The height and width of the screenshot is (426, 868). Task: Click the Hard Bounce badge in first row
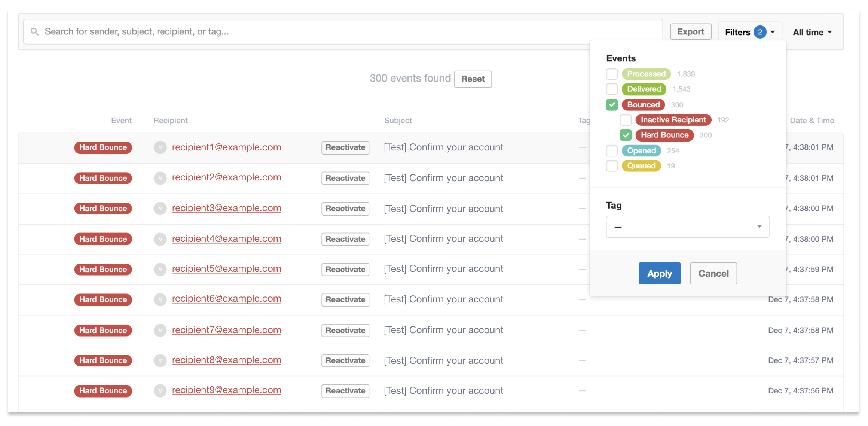pos(103,147)
